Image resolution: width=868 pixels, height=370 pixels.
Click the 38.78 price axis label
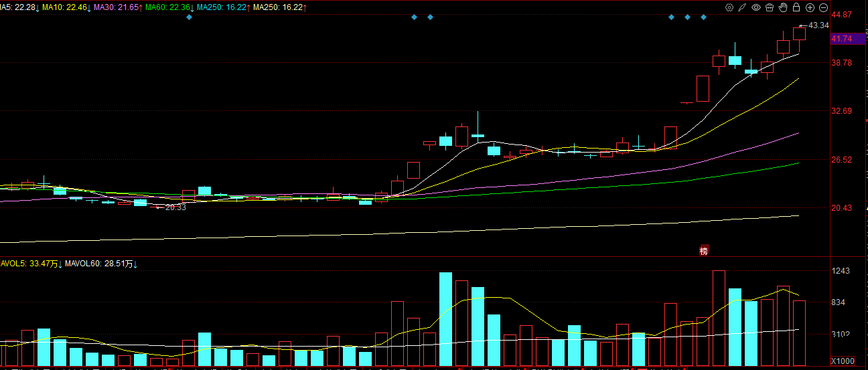pos(841,63)
